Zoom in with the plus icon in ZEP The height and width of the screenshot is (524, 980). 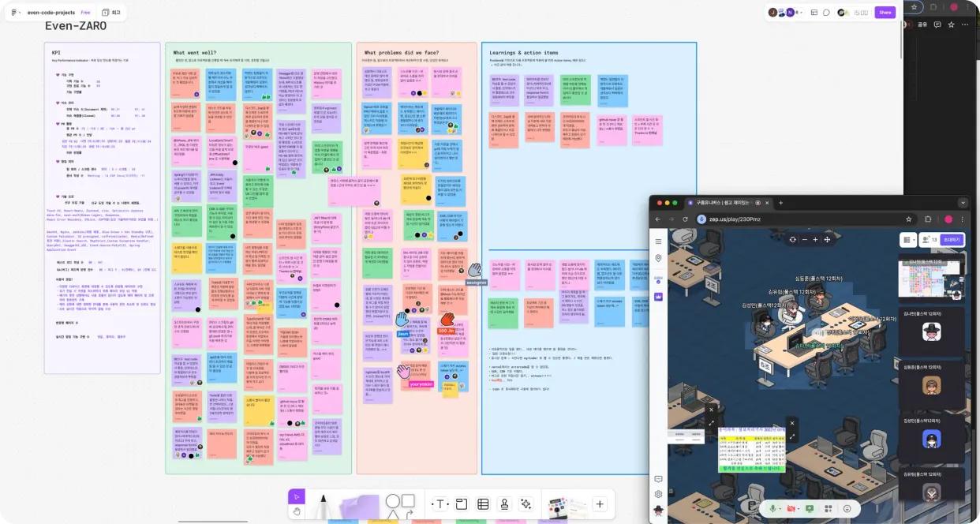coord(816,240)
